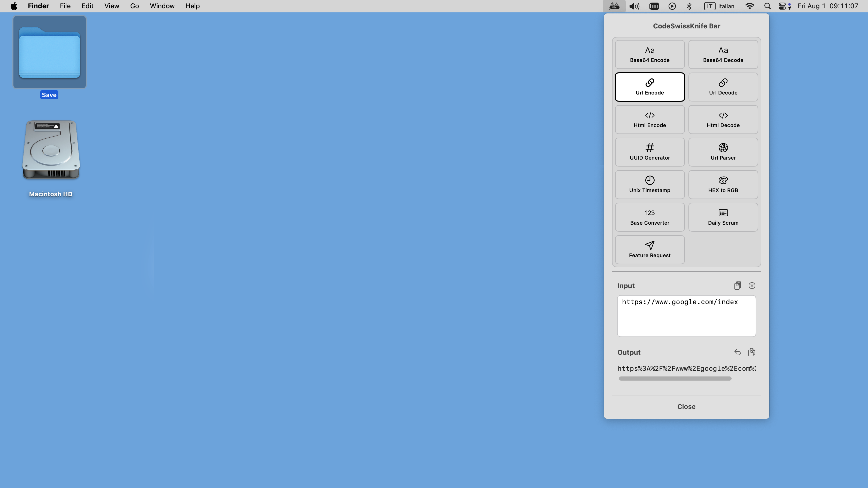Open the Edit menu
Image resolution: width=868 pixels, height=488 pixels.
point(87,6)
